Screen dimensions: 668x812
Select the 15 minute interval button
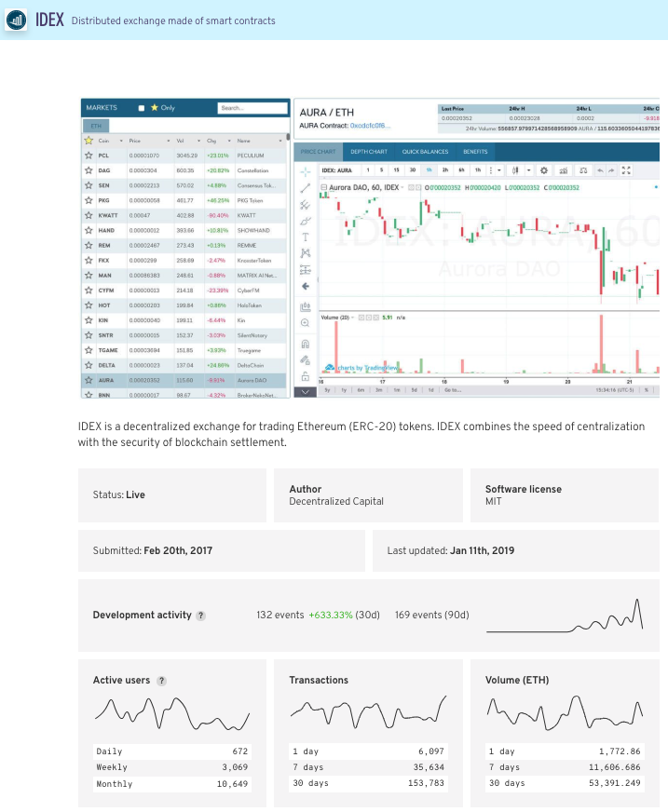click(x=397, y=169)
